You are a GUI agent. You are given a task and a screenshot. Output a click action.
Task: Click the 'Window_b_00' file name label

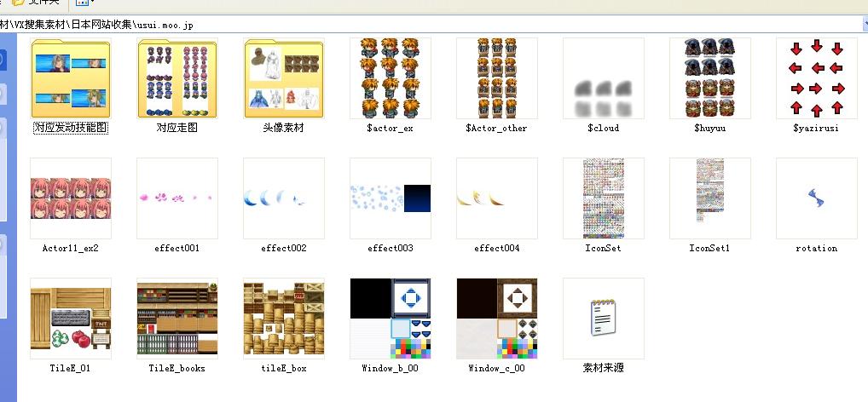pyautogui.click(x=391, y=368)
